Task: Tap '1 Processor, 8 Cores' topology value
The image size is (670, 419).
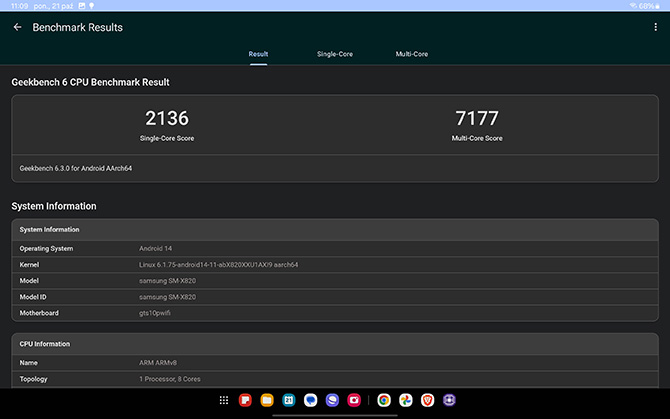Action: pos(170,379)
